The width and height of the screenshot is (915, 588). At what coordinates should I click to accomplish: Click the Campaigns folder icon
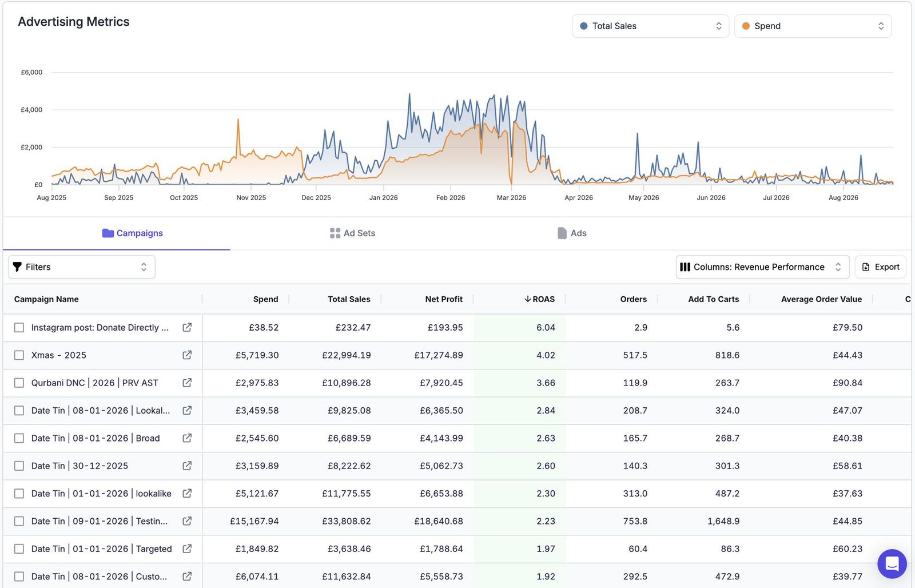tap(108, 233)
